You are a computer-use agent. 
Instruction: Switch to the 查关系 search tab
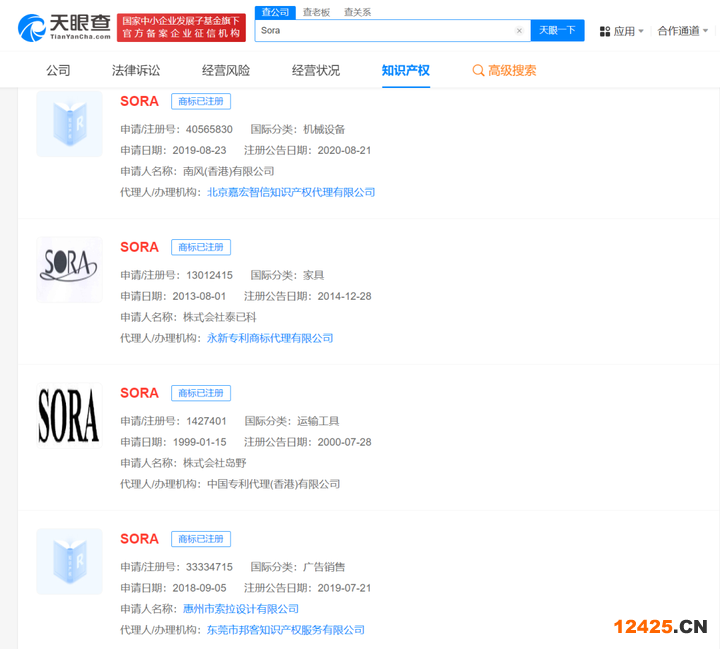(x=357, y=12)
